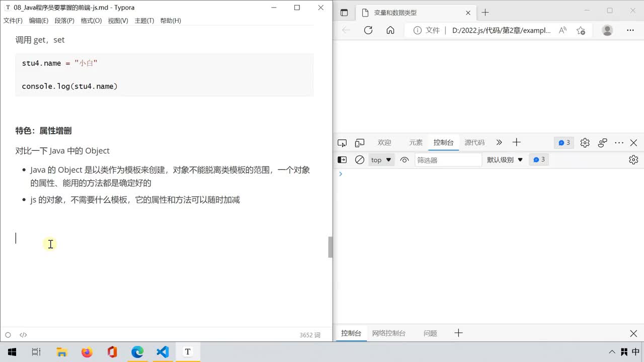This screenshot has height=362, width=644.
Task: Switch to the 欢迎 DevTools tab
Action: 384,143
